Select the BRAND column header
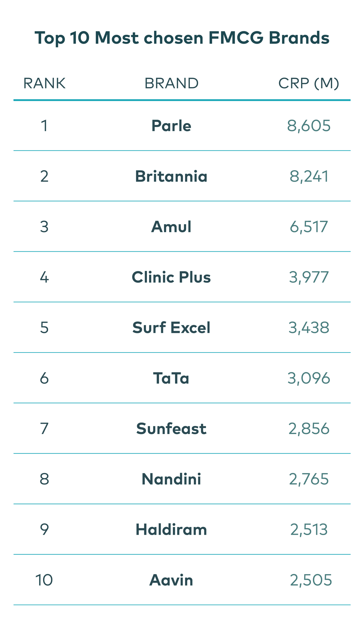This screenshot has width=364, height=620. click(171, 83)
